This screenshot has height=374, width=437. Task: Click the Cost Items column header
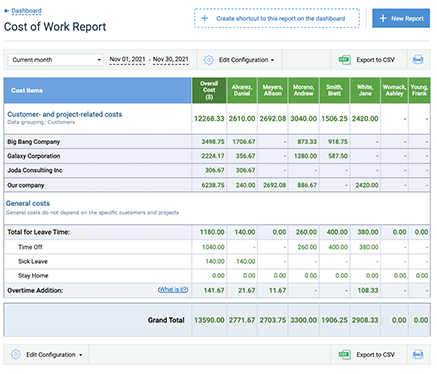(x=98, y=90)
